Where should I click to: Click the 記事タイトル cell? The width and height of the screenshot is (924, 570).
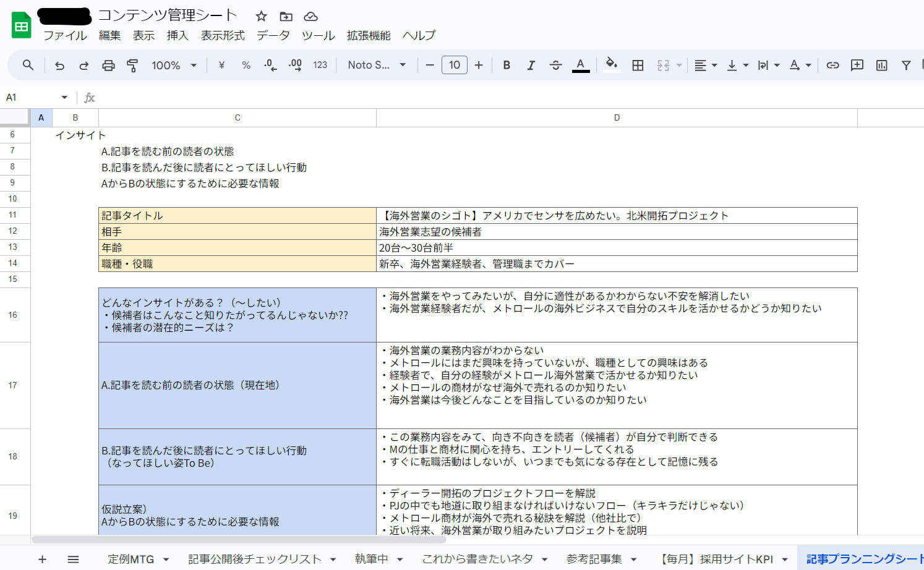coord(237,215)
